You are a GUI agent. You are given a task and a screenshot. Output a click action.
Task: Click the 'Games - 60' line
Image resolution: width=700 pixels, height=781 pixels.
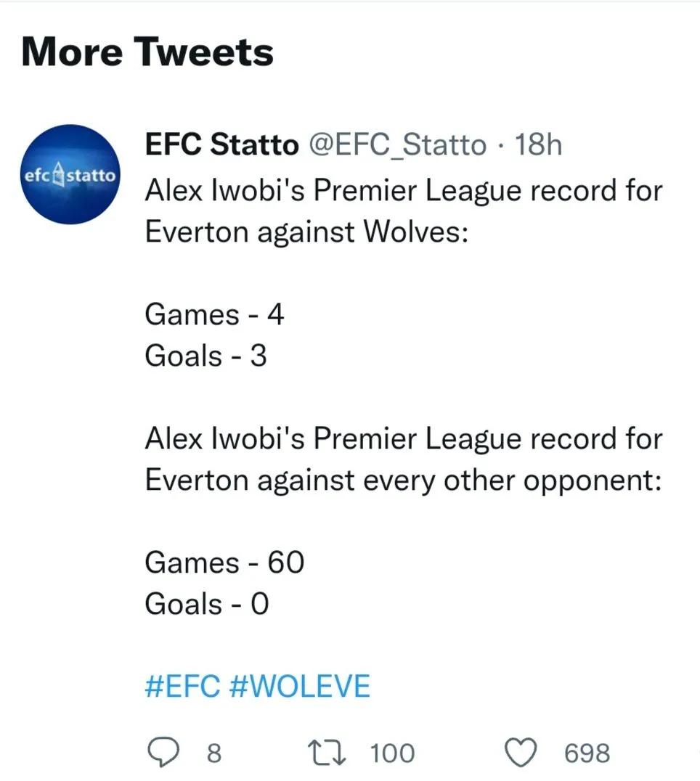pyautogui.click(x=224, y=563)
